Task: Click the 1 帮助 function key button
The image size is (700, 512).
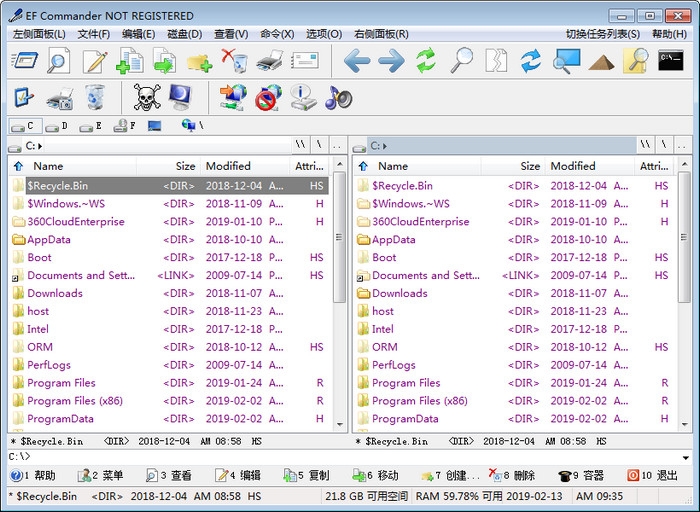Action: 33,475
